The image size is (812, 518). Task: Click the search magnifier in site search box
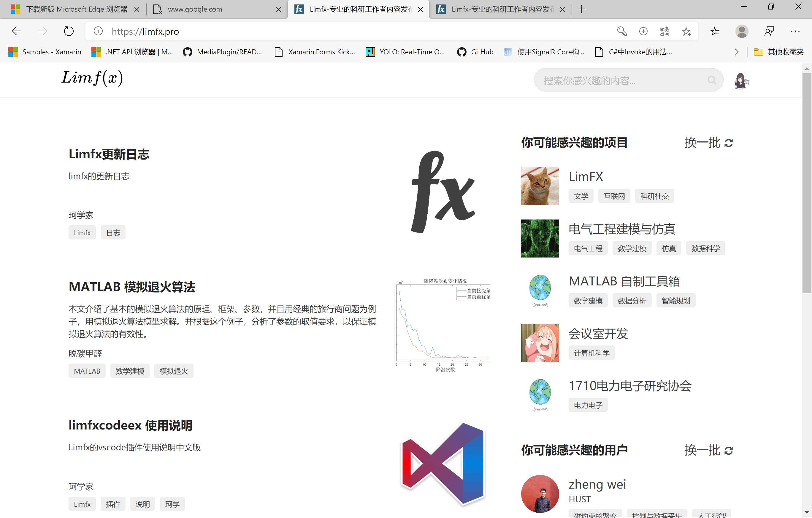(x=711, y=80)
